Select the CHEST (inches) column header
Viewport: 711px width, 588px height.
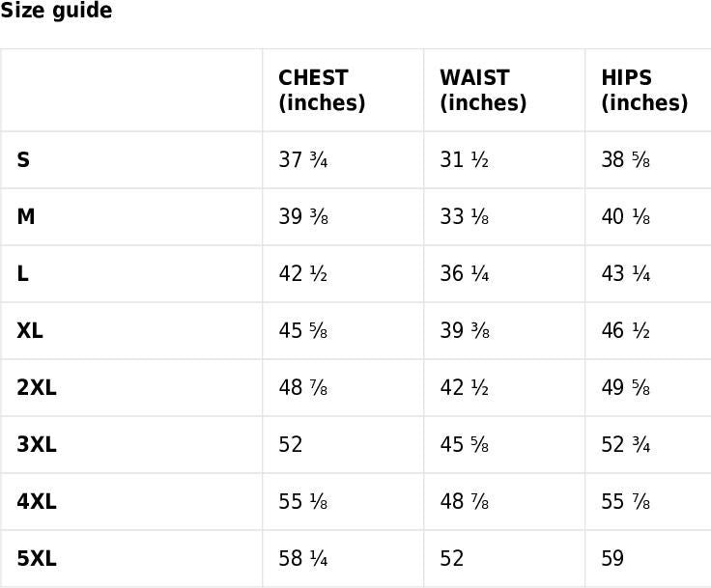point(322,90)
